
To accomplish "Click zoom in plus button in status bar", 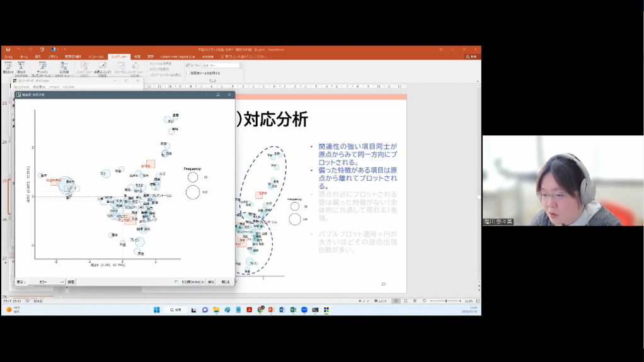I will [x=460, y=301].
